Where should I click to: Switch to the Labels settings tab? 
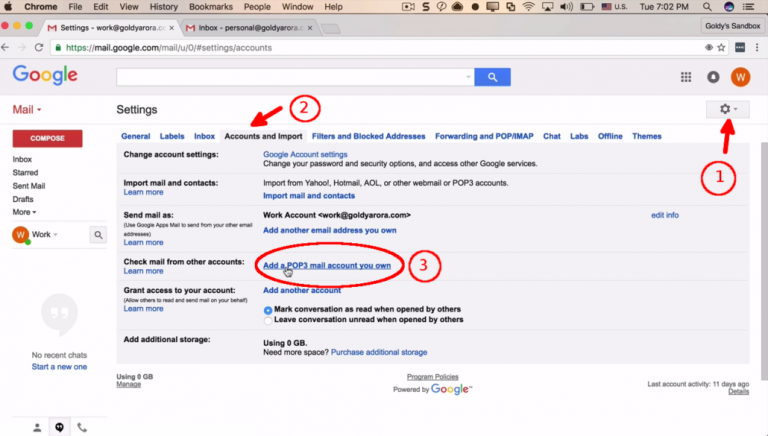click(172, 136)
